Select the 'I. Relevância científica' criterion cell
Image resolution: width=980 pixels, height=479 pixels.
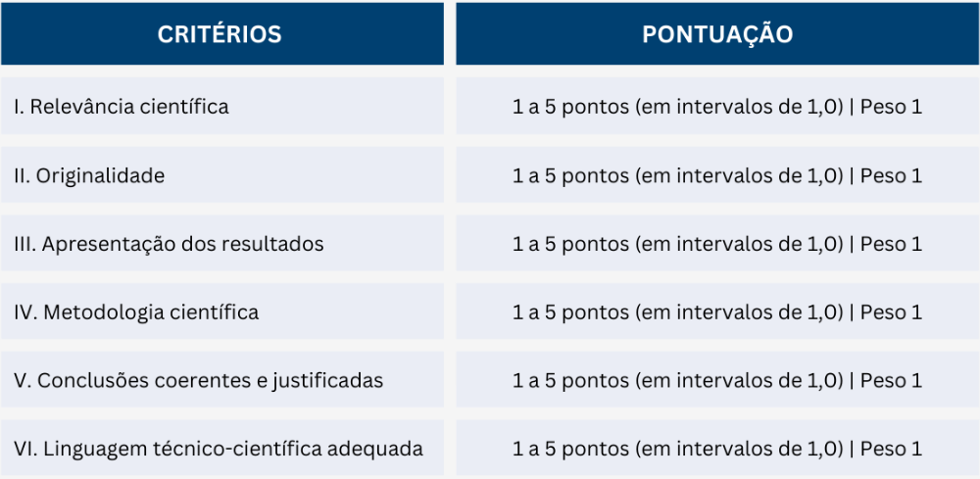pos(221,106)
